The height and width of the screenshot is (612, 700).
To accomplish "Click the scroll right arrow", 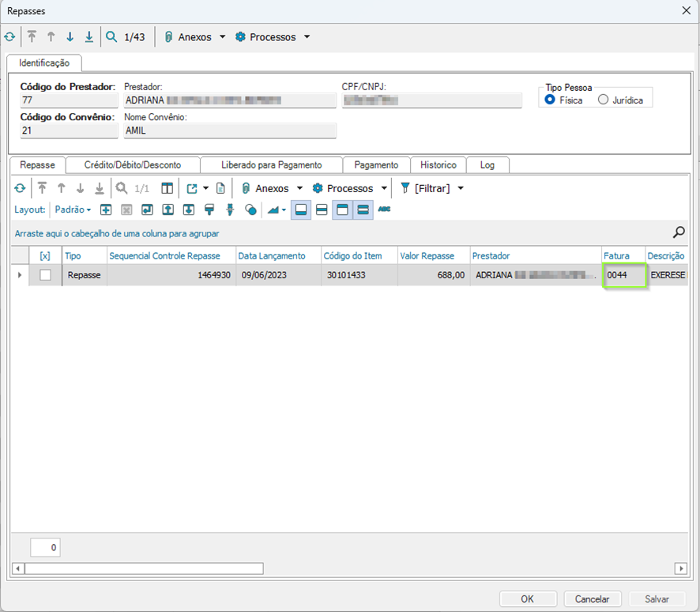I will pyautogui.click(x=681, y=569).
